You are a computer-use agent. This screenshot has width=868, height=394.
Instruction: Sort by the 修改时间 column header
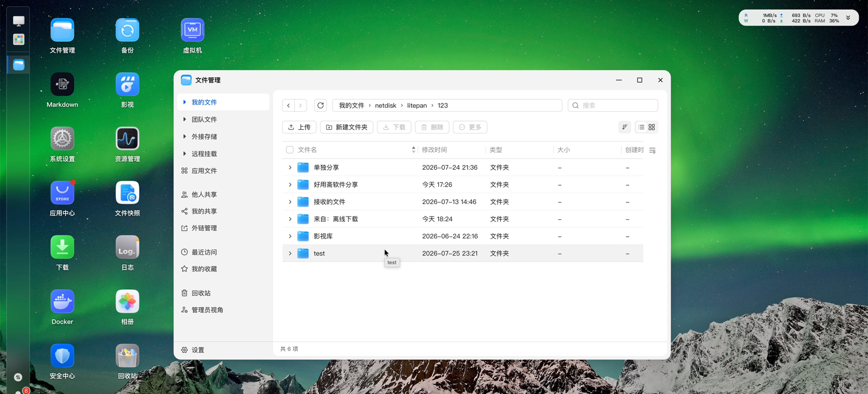click(x=435, y=150)
